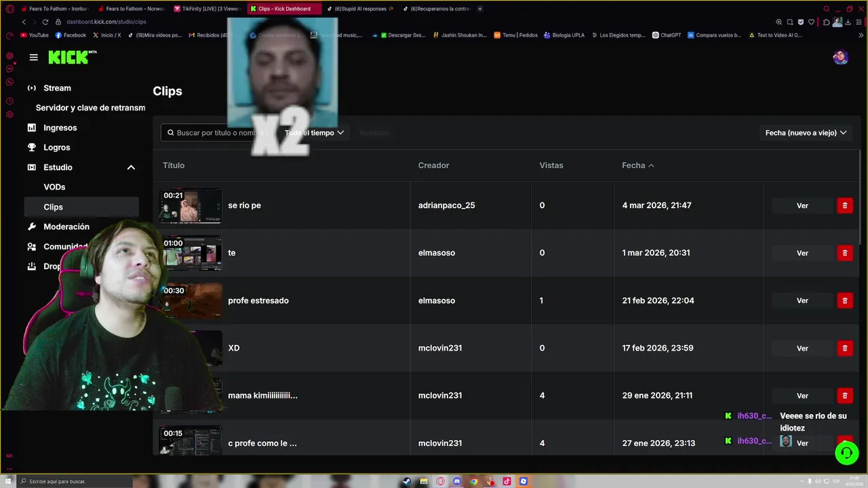The height and width of the screenshot is (488, 868).
Task: Delete the clip titled "te"
Action: tap(845, 253)
